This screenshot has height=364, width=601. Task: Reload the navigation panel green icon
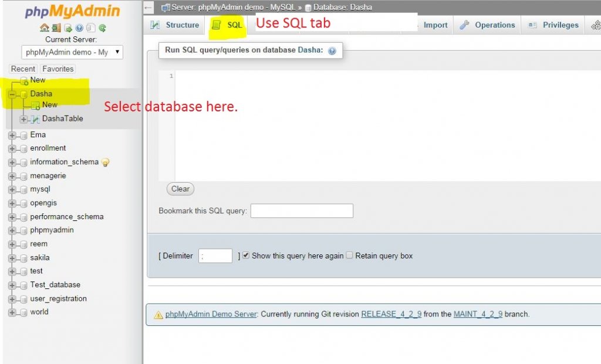pos(102,28)
